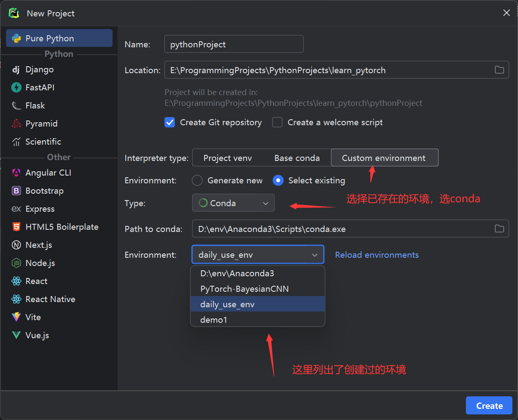The image size is (518, 420).
Task: Click the Next.js N icon
Action: pyautogui.click(x=16, y=245)
